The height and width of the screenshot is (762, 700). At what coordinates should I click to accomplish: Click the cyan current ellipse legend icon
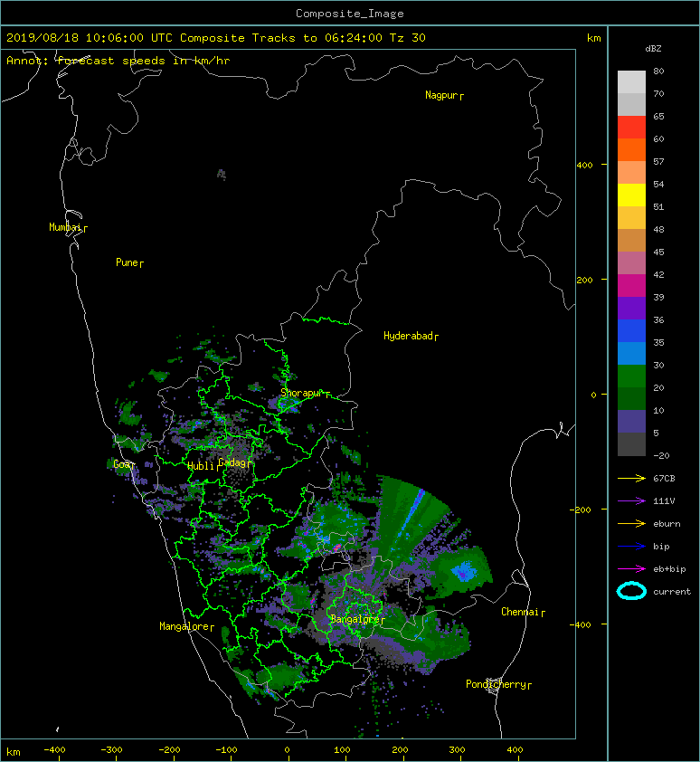(631, 591)
